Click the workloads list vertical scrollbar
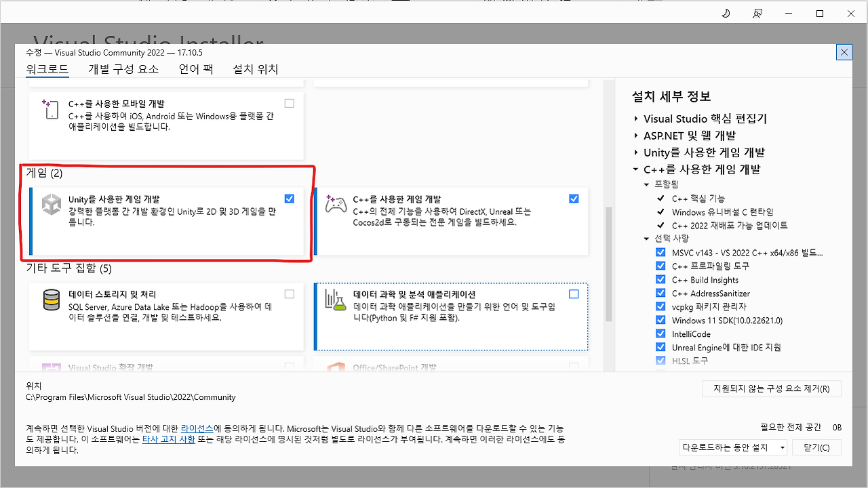 (608, 264)
